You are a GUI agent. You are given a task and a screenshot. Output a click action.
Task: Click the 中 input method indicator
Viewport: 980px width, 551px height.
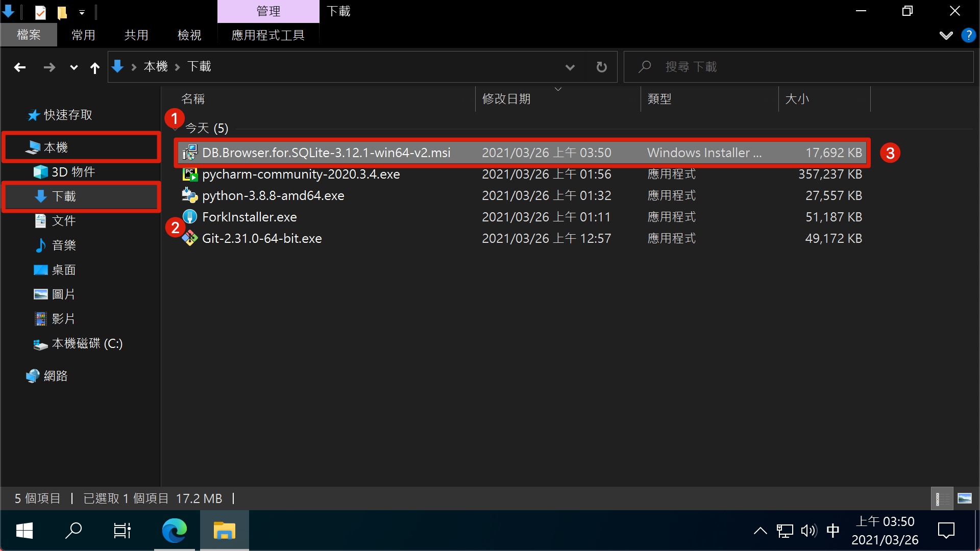click(x=833, y=531)
